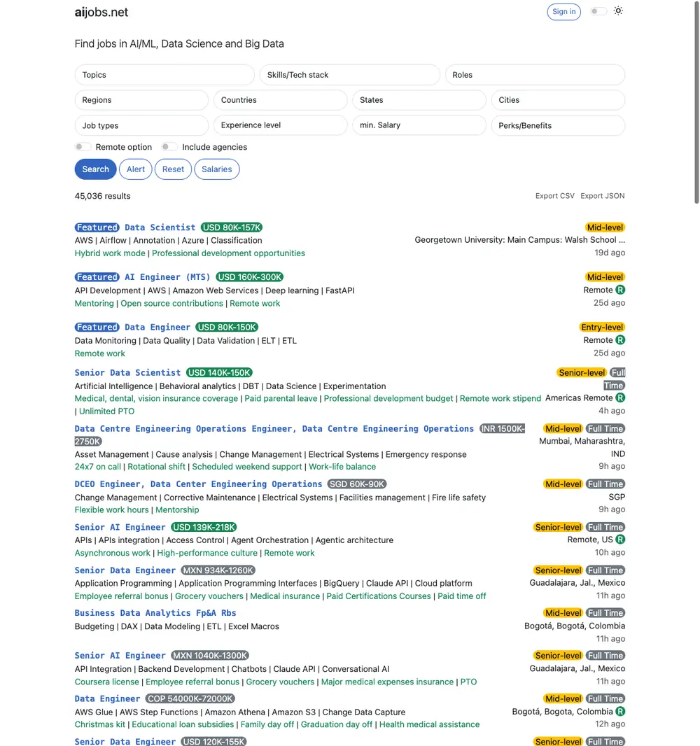Click the Entry-level badge
700x746 pixels.
coord(602,327)
